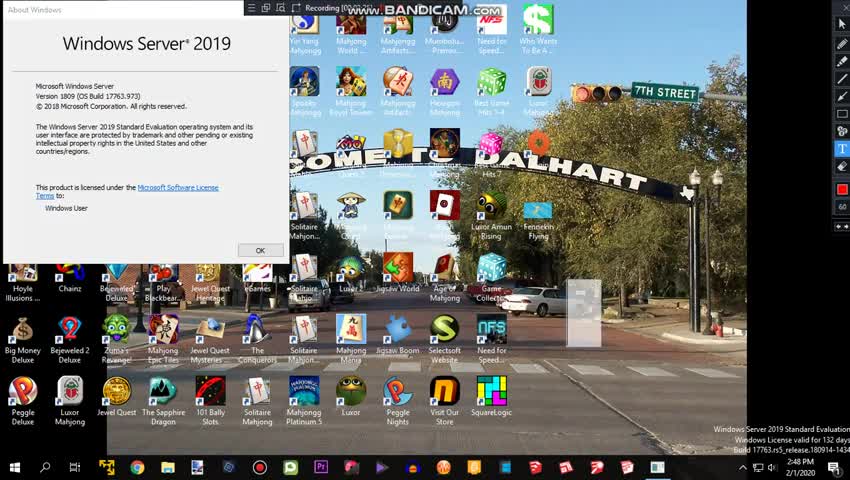Viewport: 850px width, 480px height.
Task: Click OK in the About Windows dialog
Action: point(260,251)
